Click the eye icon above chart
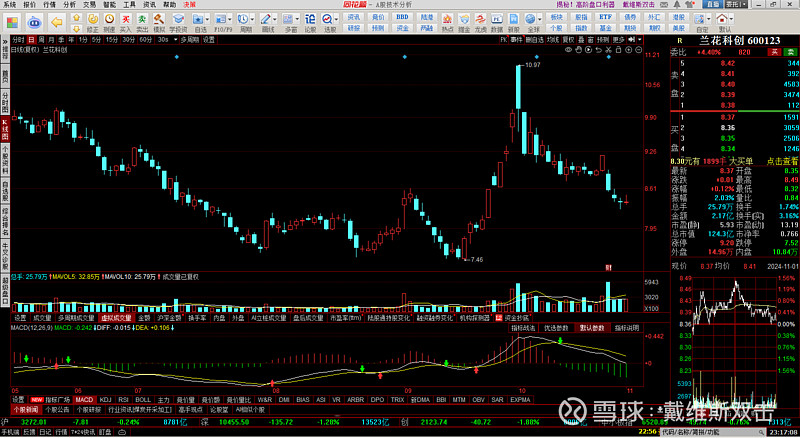 [x=568, y=50]
